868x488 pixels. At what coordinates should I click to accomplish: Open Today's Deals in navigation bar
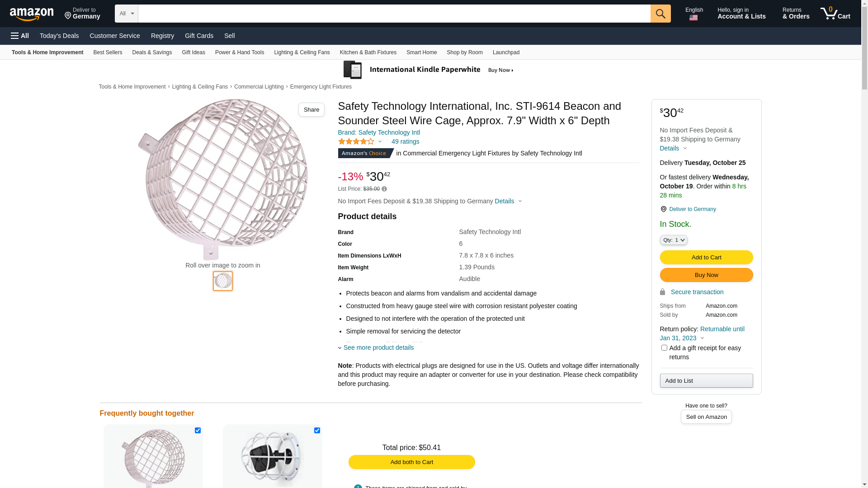point(59,36)
